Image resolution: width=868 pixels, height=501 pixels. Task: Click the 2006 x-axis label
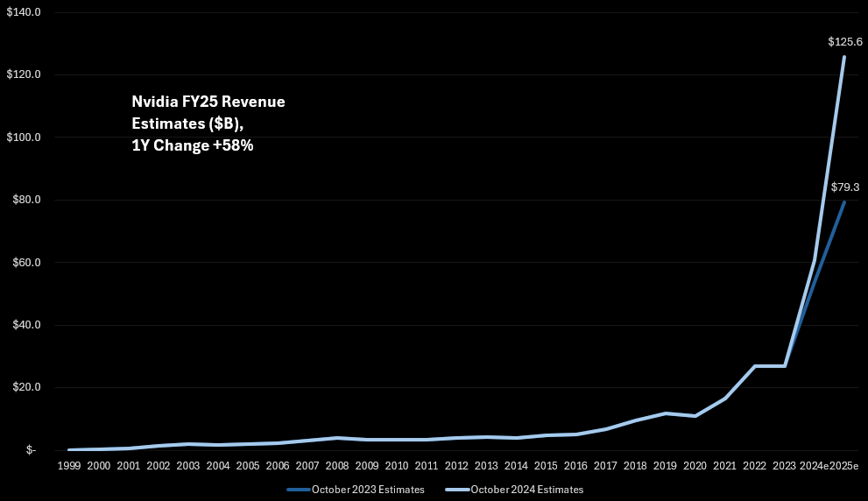(x=278, y=466)
